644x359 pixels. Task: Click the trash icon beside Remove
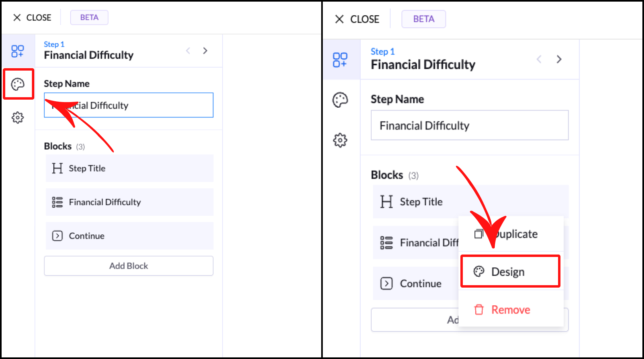point(479,310)
